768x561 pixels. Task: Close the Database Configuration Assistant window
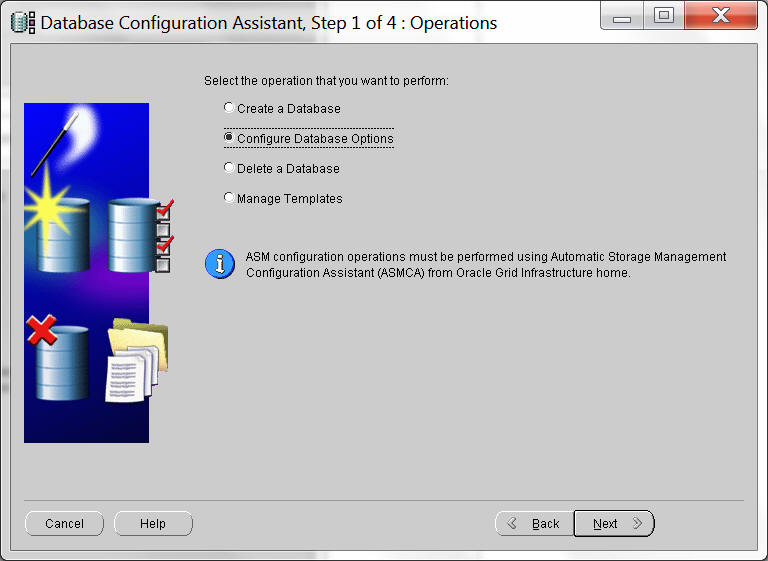tap(720, 15)
